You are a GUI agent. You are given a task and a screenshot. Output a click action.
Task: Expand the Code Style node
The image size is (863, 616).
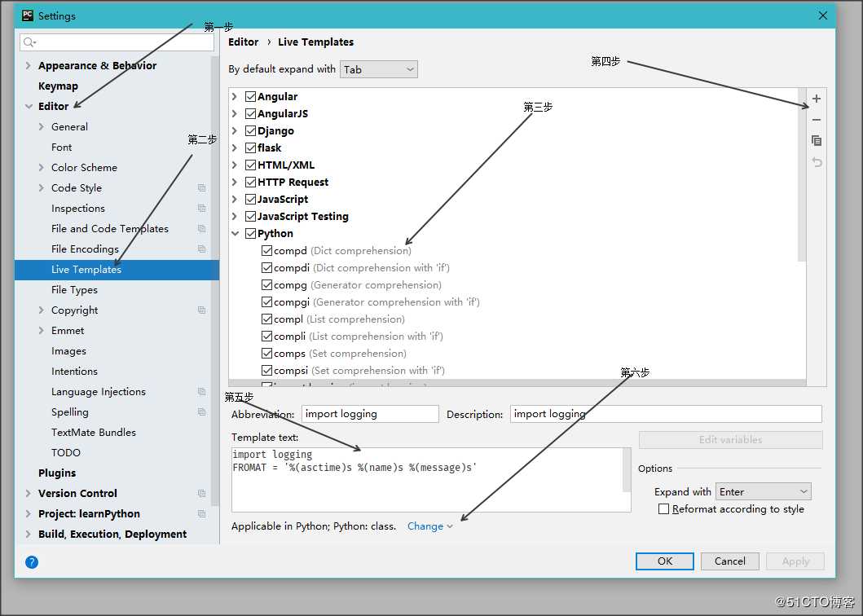click(42, 187)
